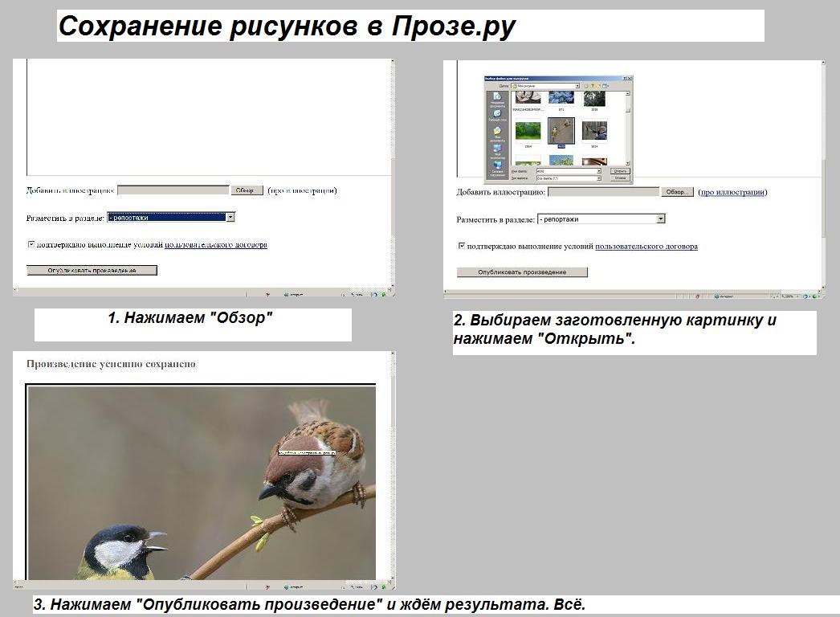Click the 'Отмена' button in file dialog
840x617 pixels.
click(x=620, y=178)
